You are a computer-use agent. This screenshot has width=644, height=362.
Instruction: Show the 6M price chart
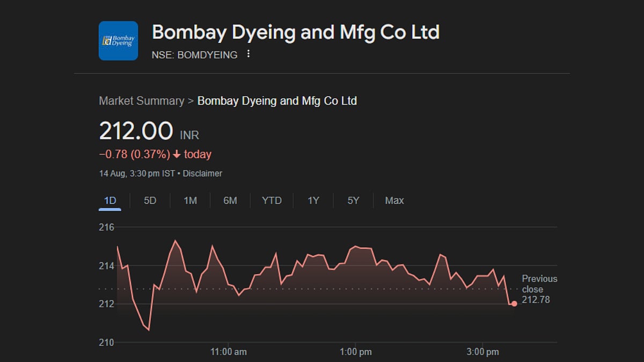[x=230, y=201]
